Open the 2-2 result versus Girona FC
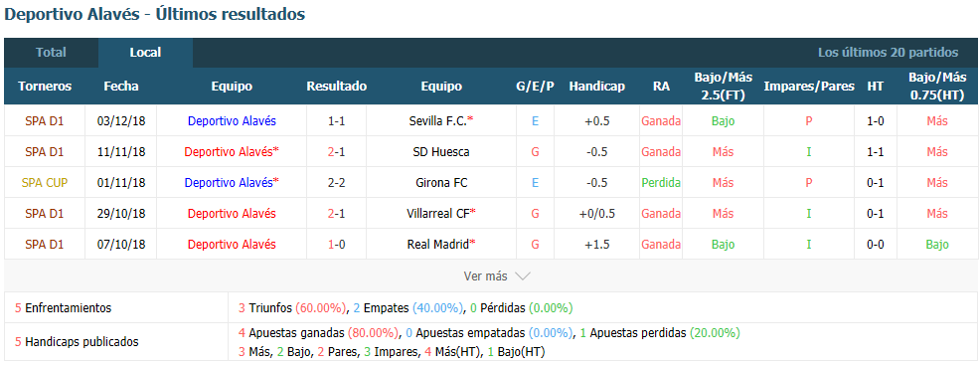Screen dimensions: 980x366 [336, 183]
